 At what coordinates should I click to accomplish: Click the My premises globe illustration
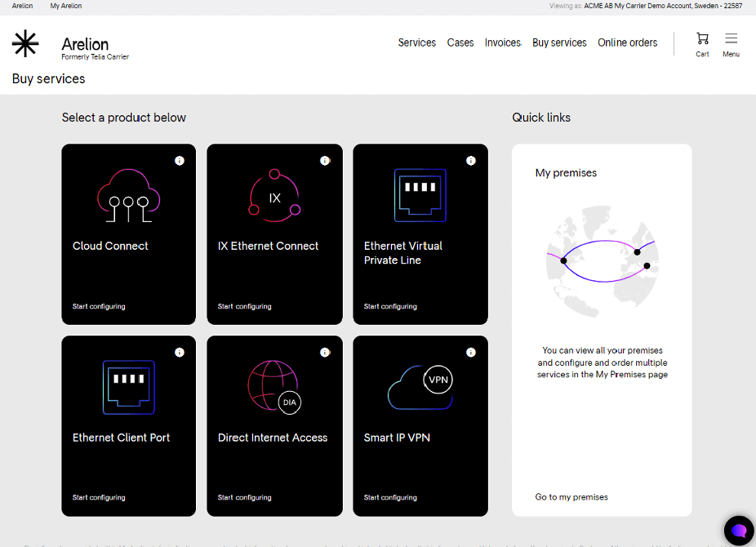click(603, 262)
